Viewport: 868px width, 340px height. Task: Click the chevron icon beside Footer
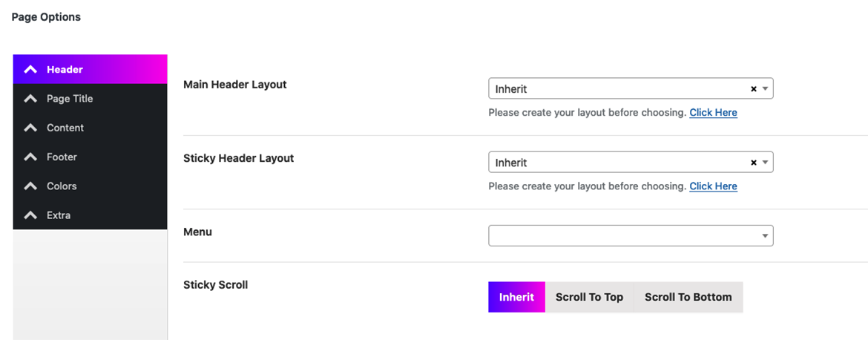pyautogui.click(x=31, y=157)
